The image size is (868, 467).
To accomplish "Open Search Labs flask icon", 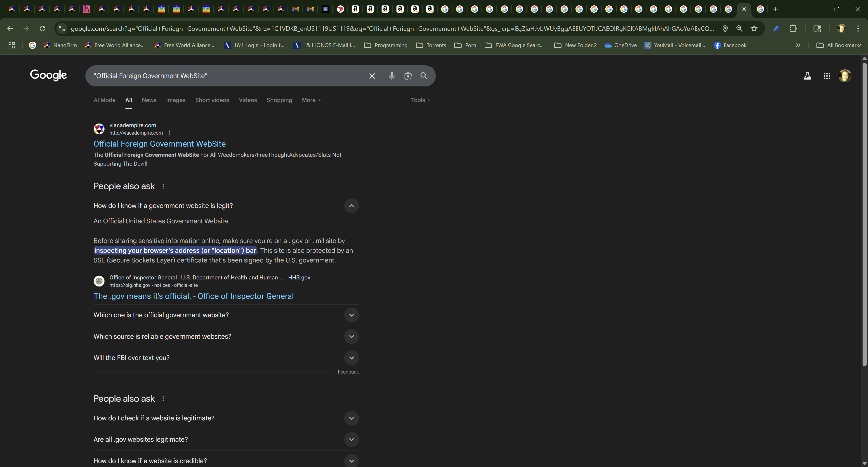I will 807,76.
